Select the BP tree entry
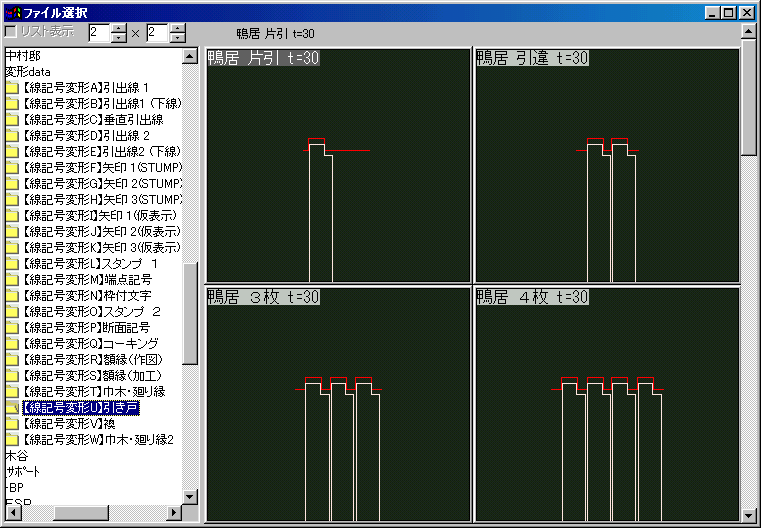761x528 pixels. [15, 488]
